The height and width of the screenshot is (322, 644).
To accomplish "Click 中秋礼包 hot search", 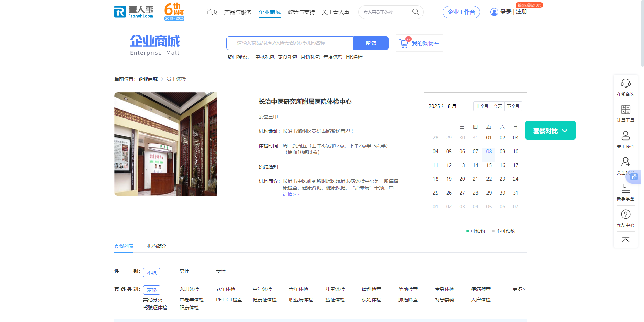I will pos(265,57).
